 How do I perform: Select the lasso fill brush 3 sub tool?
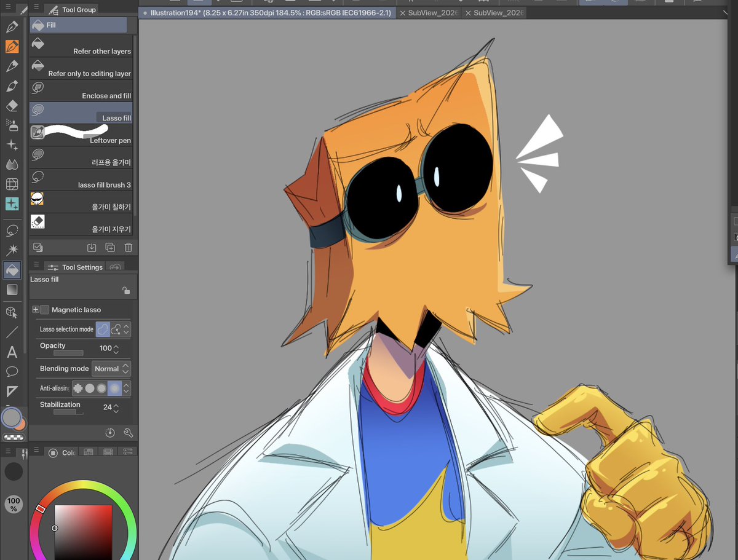pos(81,179)
